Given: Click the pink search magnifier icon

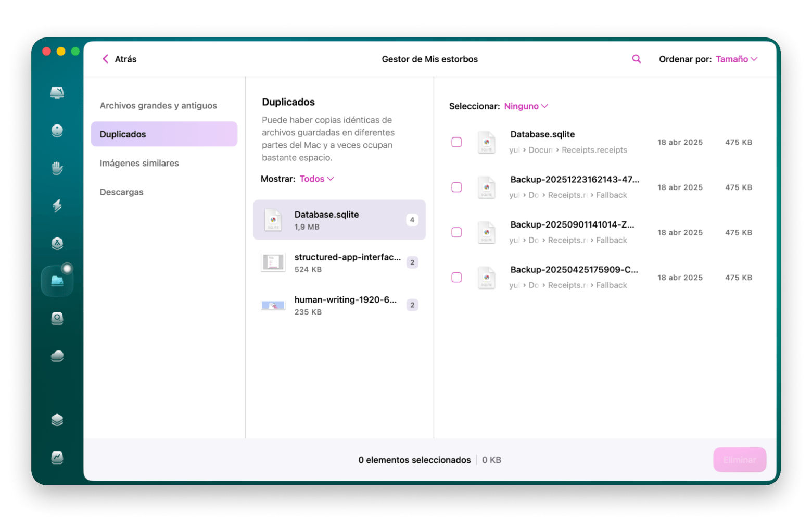Looking at the screenshot, I should coord(636,59).
